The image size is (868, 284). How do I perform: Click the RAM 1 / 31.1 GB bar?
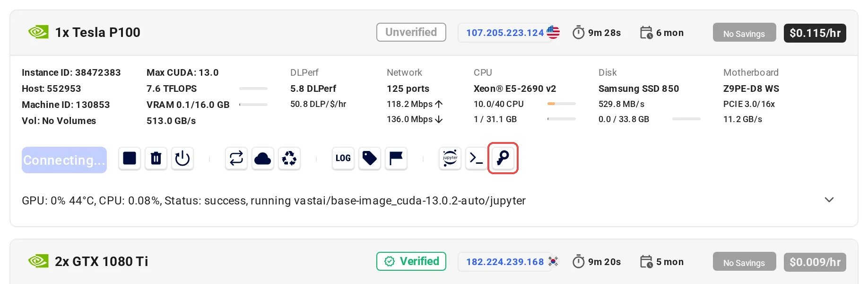tap(562, 119)
